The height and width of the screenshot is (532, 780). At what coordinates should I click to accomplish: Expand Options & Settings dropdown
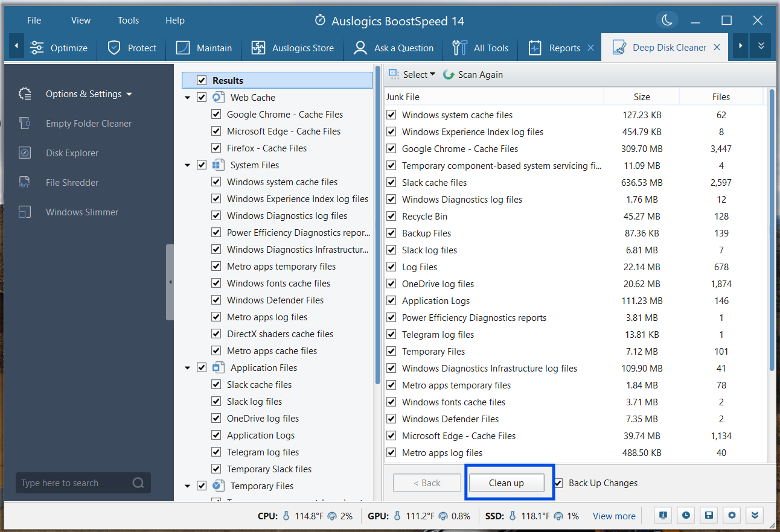pos(88,94)
